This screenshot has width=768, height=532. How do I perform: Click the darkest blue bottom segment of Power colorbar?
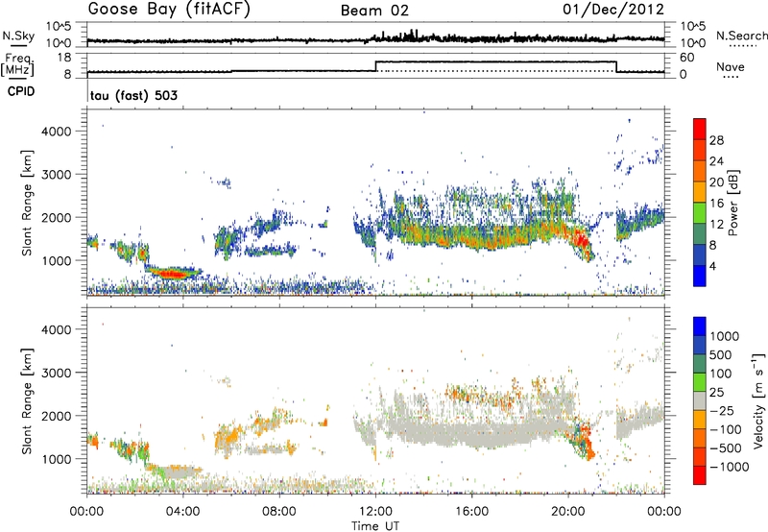700,277
